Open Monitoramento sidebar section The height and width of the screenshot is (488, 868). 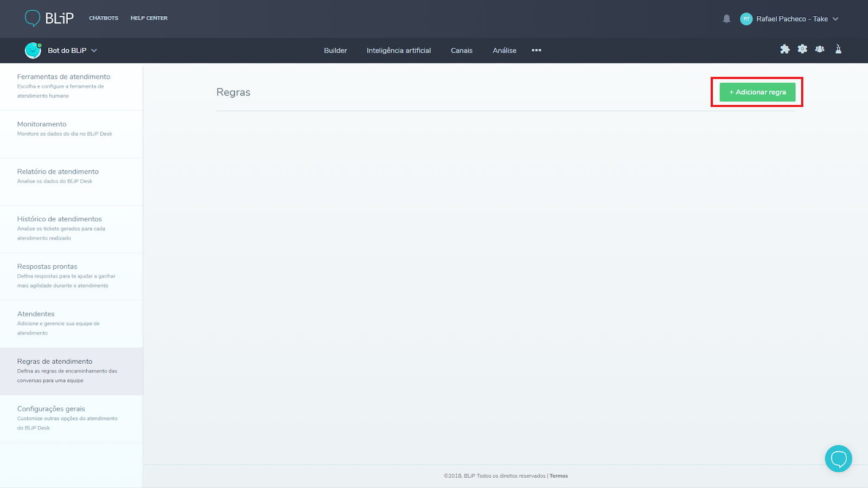[42, 124]
